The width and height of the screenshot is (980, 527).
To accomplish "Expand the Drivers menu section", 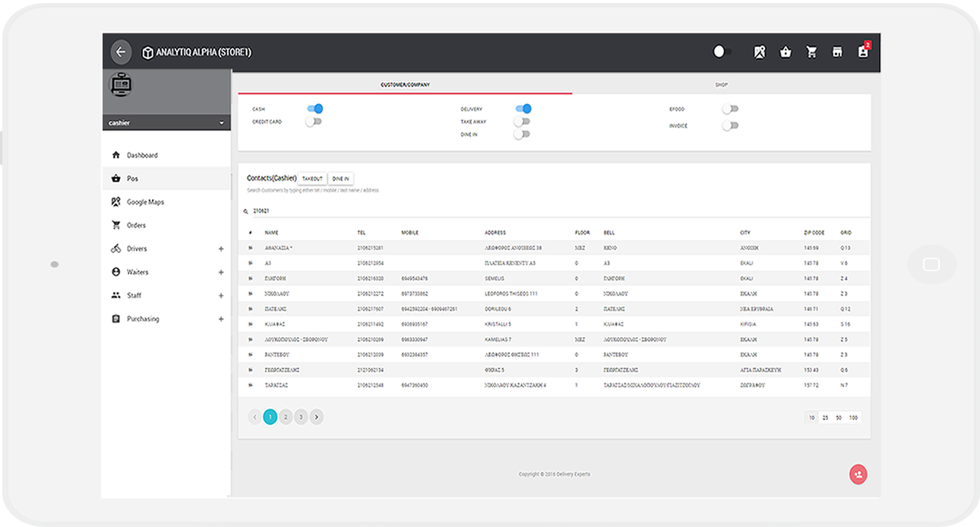I will pyautogui.click(x=221, y=249).
